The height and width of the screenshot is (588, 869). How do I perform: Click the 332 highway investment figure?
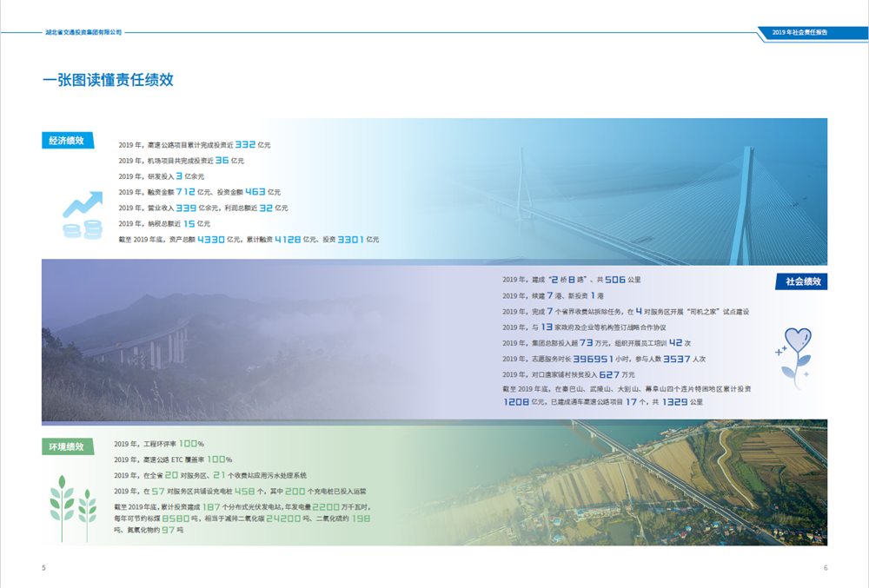pos(245,145)
